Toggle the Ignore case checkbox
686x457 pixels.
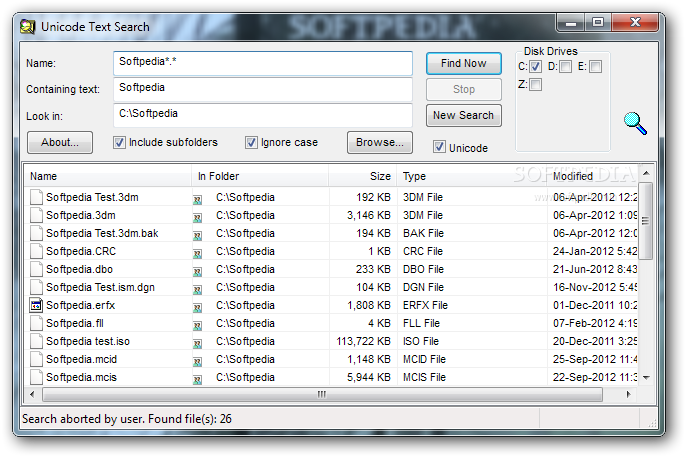[x=251, y=143]
